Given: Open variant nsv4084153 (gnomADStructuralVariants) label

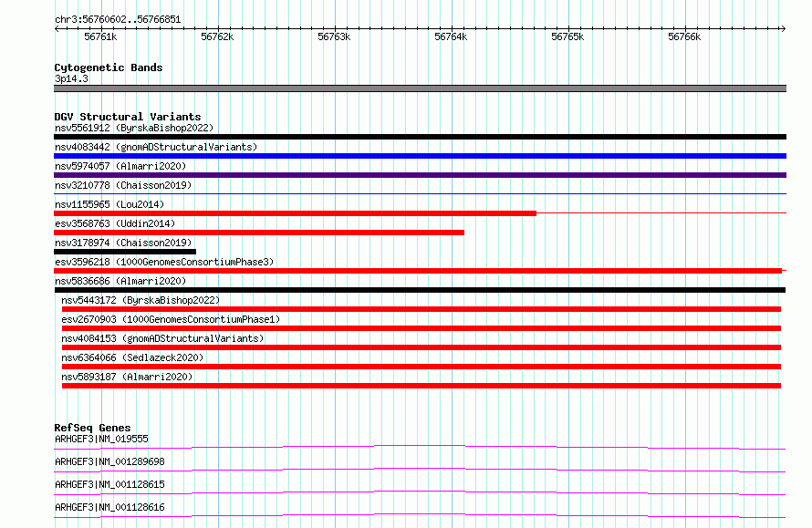Looking at the screenshot, I should point(162,338).
